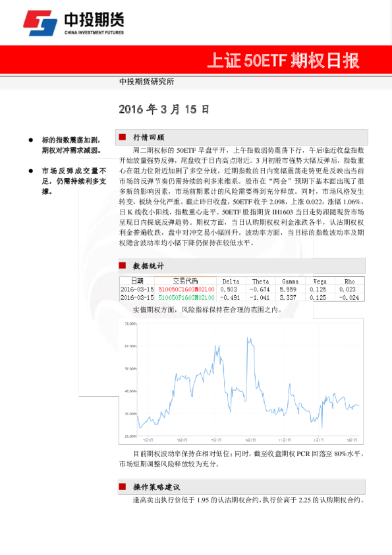Click the 50.00% label on the chart axis
Viewport: 392px width, 555px height.
(130, 368)
